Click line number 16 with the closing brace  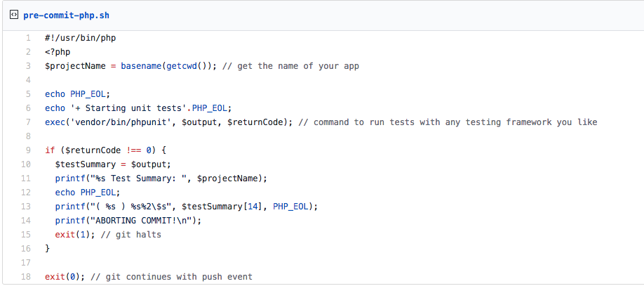[26, 249]
